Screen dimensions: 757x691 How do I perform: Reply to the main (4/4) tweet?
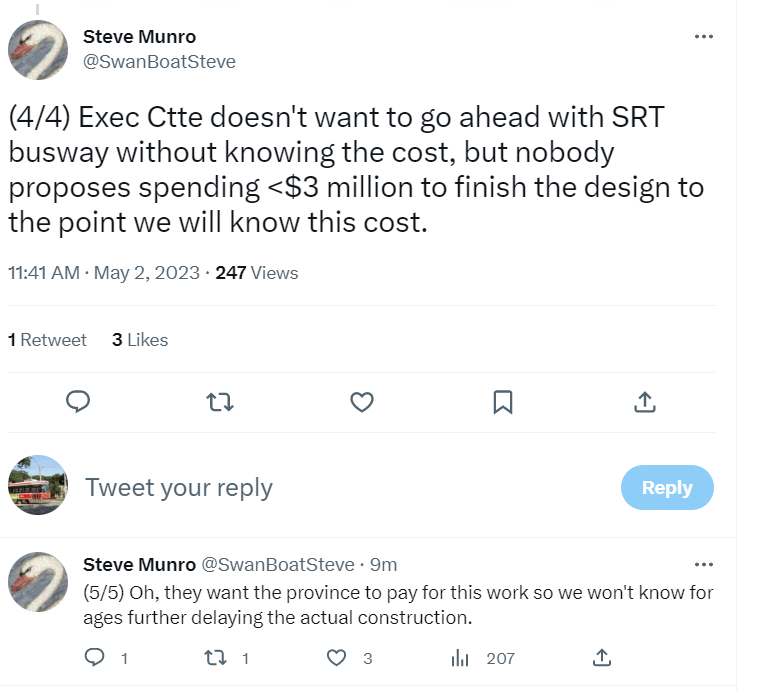click(x=78, y=402)
